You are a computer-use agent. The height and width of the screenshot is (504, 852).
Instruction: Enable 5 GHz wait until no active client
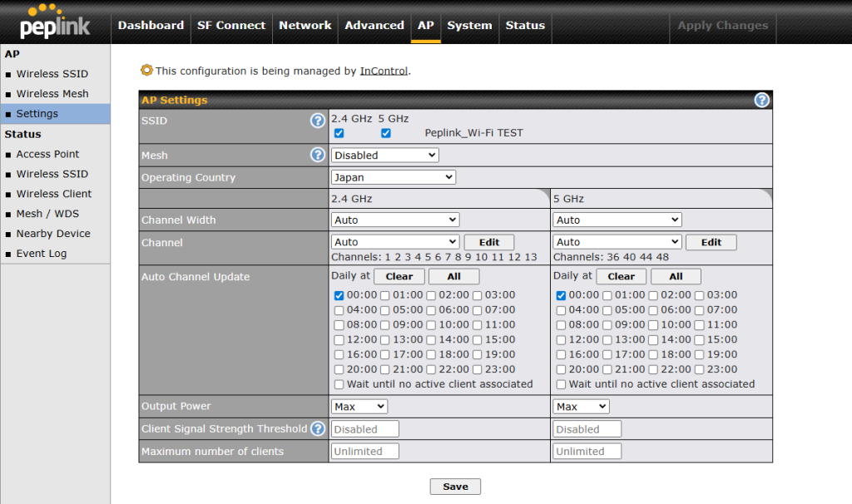click(x=561, y=384)
